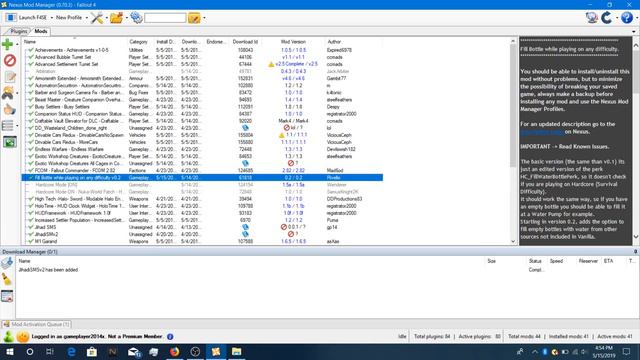Select the Fill Bottle while playing highlighted row
The width and height of the screenshot is (640, 360).
click(202, 178)
